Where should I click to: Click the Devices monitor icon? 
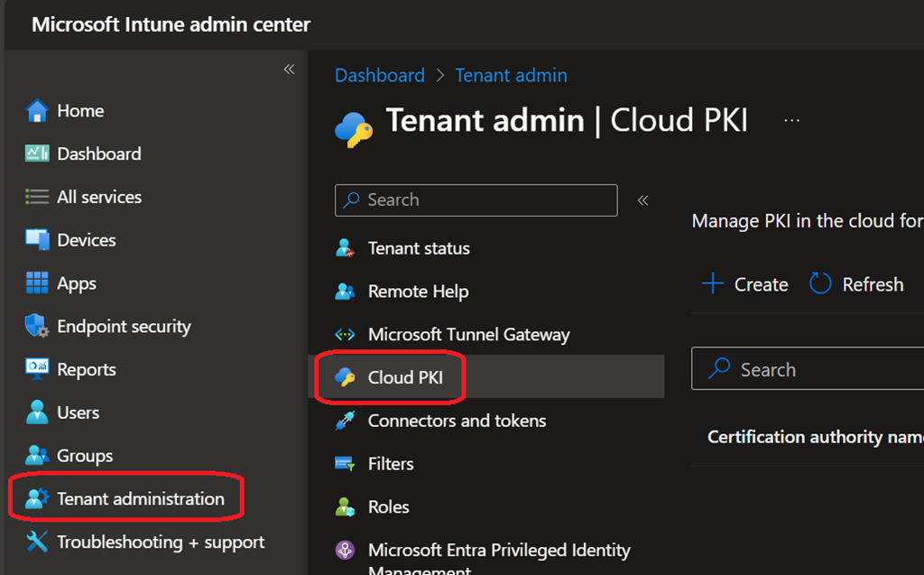[x=37, y=240]
